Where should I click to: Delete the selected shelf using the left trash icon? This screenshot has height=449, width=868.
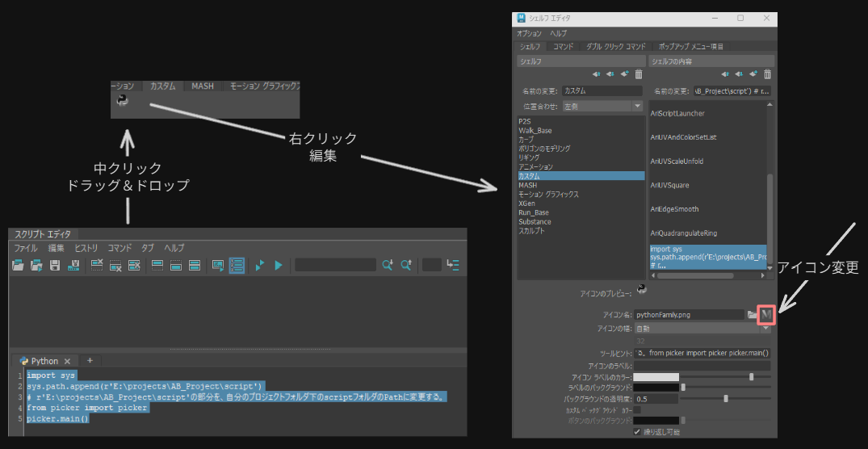[639, 74]
